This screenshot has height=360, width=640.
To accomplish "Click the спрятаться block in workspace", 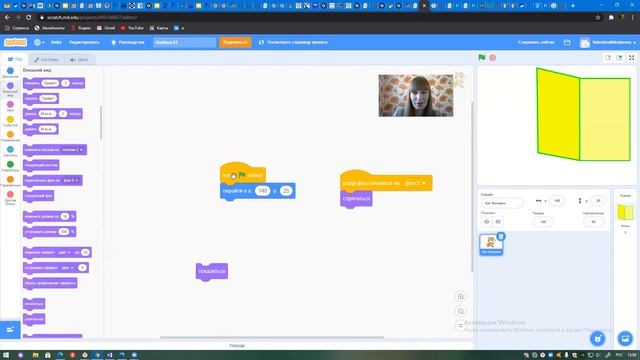I will pyautogui.click(x=356, y=199).
